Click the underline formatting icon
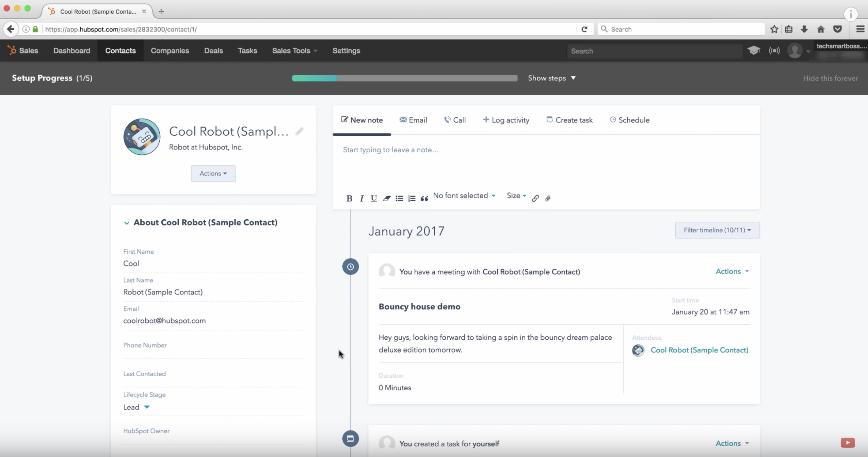This screenshot has width=868, height=457. click(x=374, y=198)
